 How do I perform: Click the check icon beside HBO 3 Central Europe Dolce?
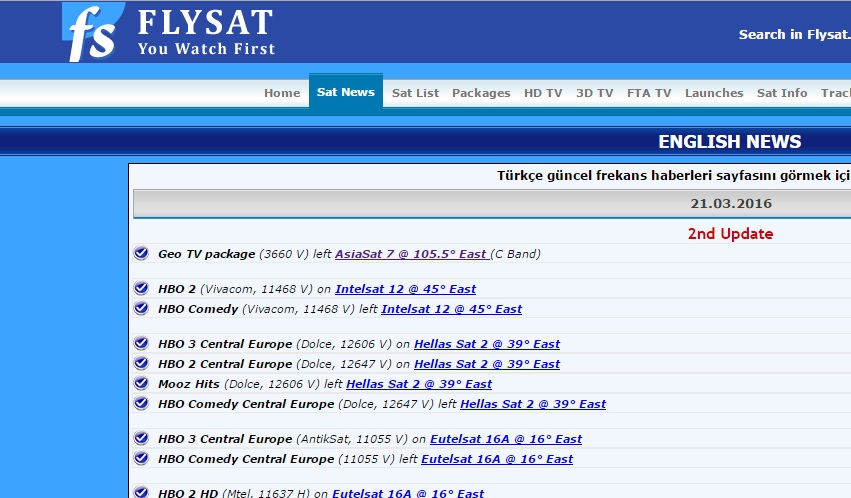142,343
